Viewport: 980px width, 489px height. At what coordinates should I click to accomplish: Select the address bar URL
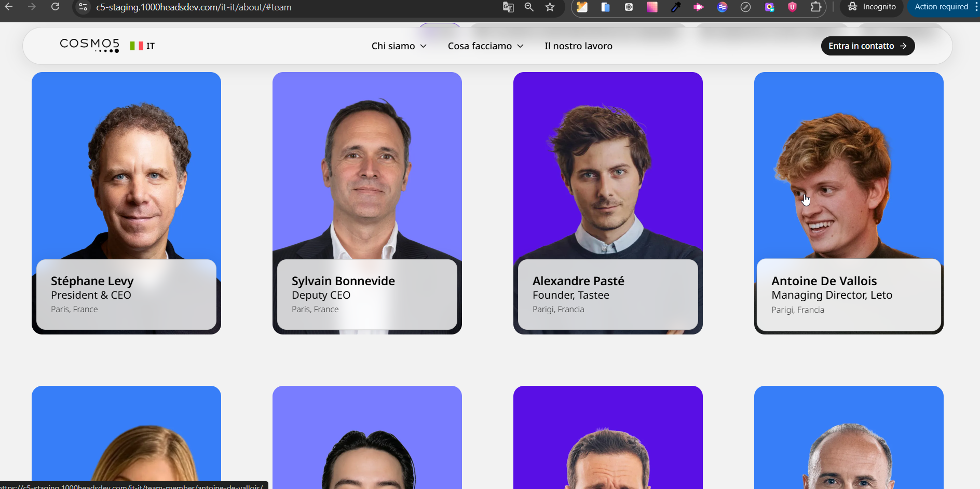(194, 7)
